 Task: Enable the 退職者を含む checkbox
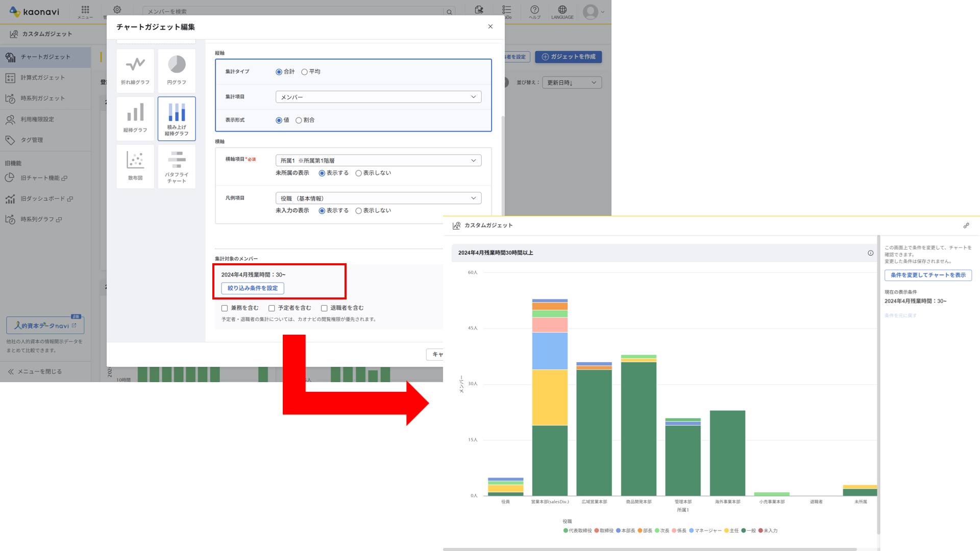click(x=324, y=308)
